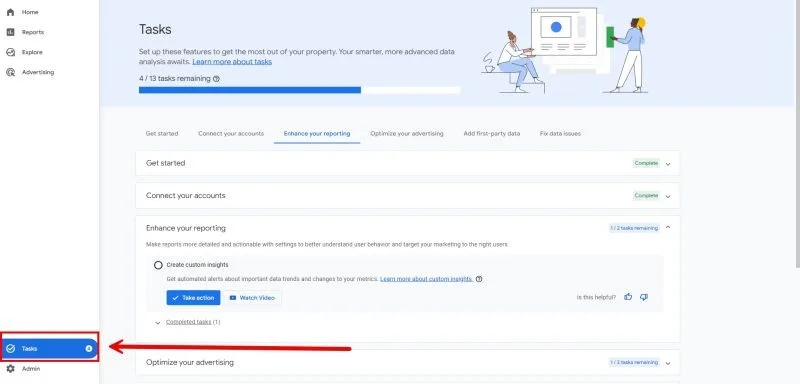
Task: Open the Reports bar-chart icon
Action: click(x=10, y=32)
